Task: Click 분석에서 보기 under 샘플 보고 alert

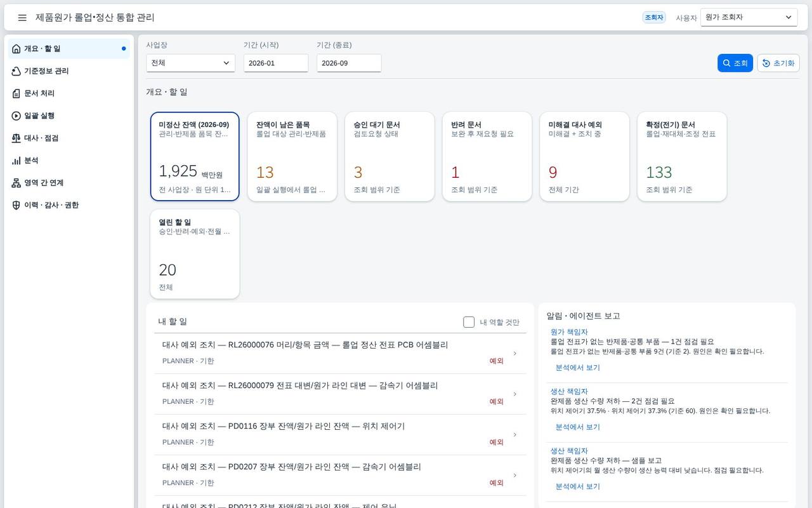Action: click(577, 486)
